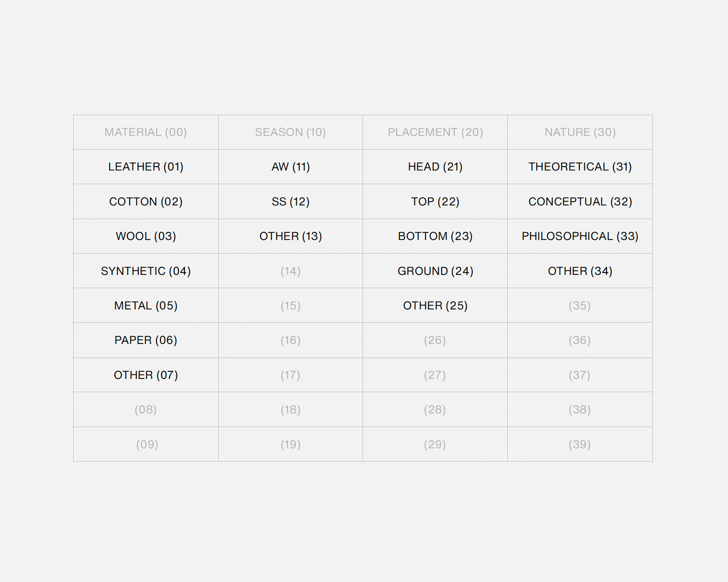The width and height of the screenshot is (728, 582).
Task: Select METAL (05) in table
Action: (x=146, y=306)
